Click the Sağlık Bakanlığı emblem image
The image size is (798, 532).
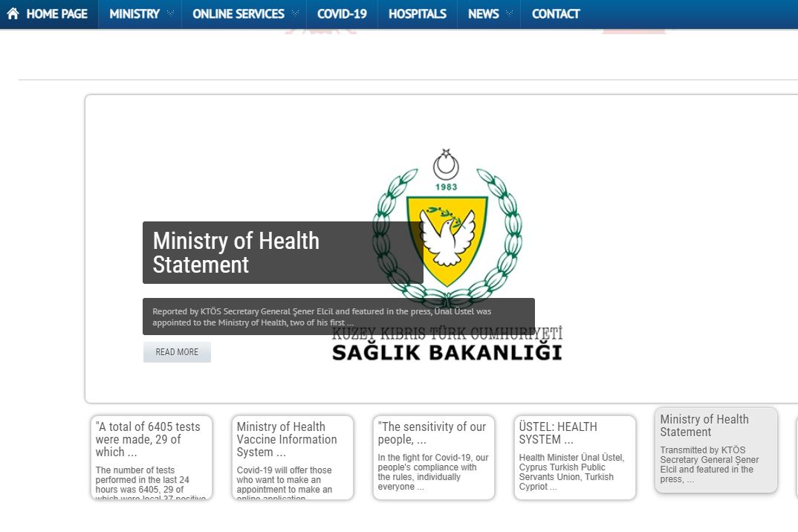pos(447,228)
